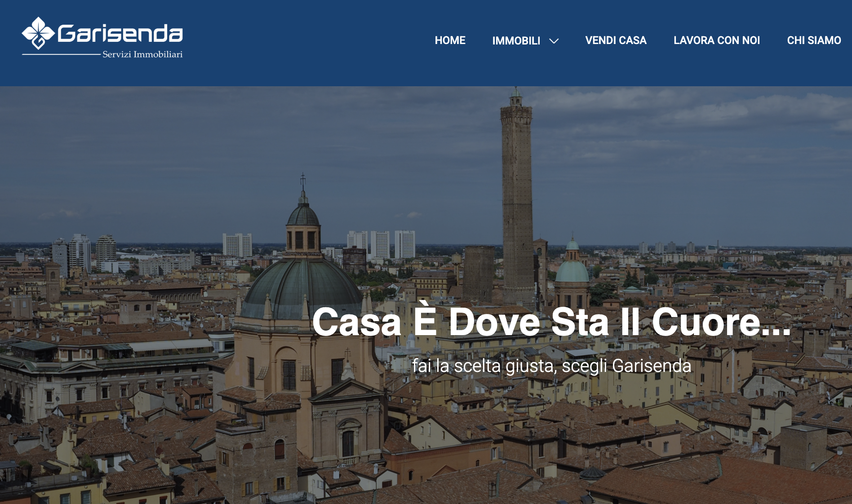Go to the HOME page
This screenshot has height=504, width=852.
(450, 40)
